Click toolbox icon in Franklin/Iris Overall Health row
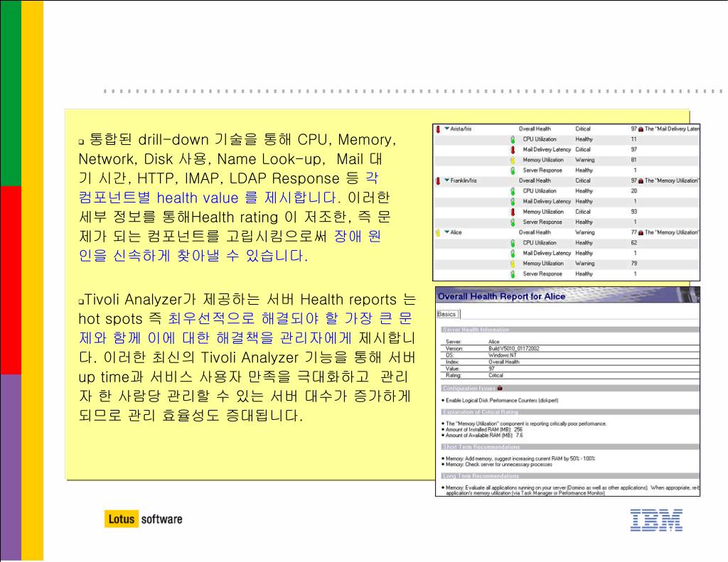Image resolution: width=728 pixels, height=562 pixels. 641,180
